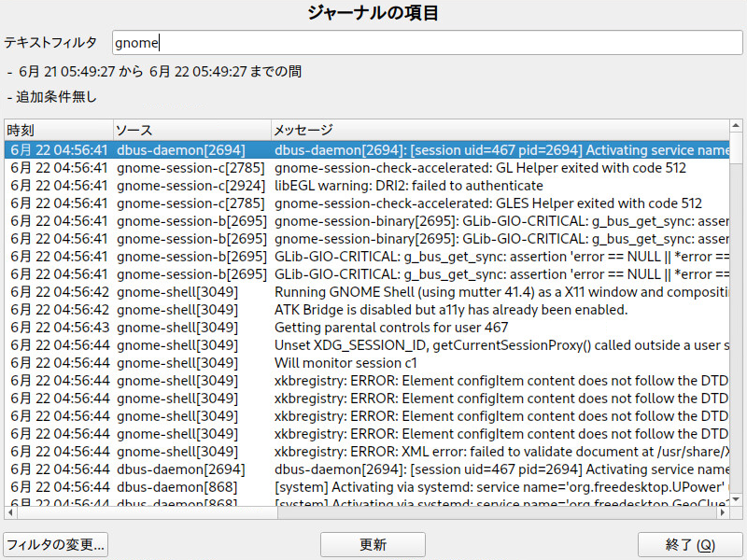Click the vertical scrollbar up arrow
The image size is (747, 560).
pyautogui.click(x=736, y=126)
